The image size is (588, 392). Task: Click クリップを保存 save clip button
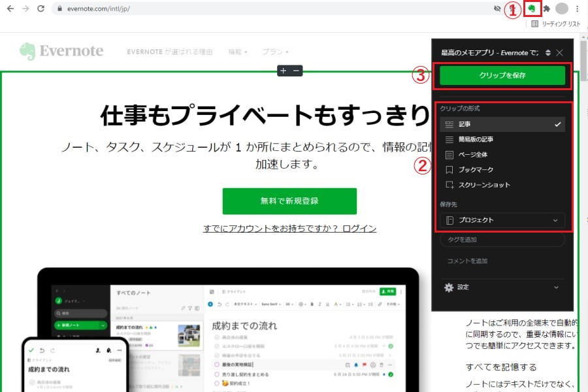point(502,75)
